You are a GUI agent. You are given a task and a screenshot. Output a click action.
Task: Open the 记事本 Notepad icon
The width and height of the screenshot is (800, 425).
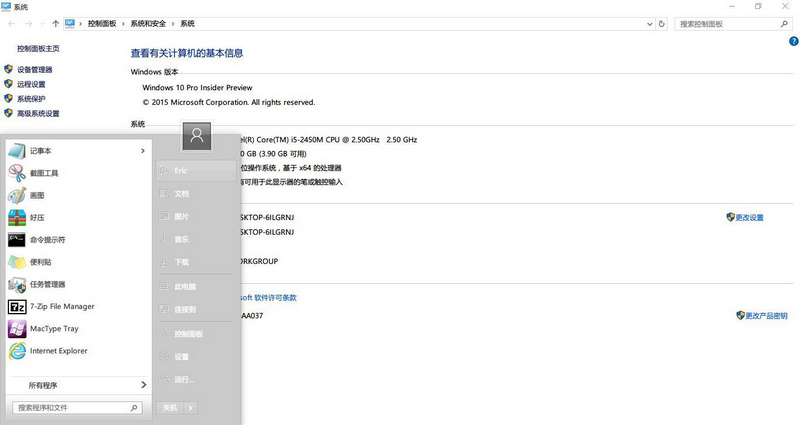(17, 151)
